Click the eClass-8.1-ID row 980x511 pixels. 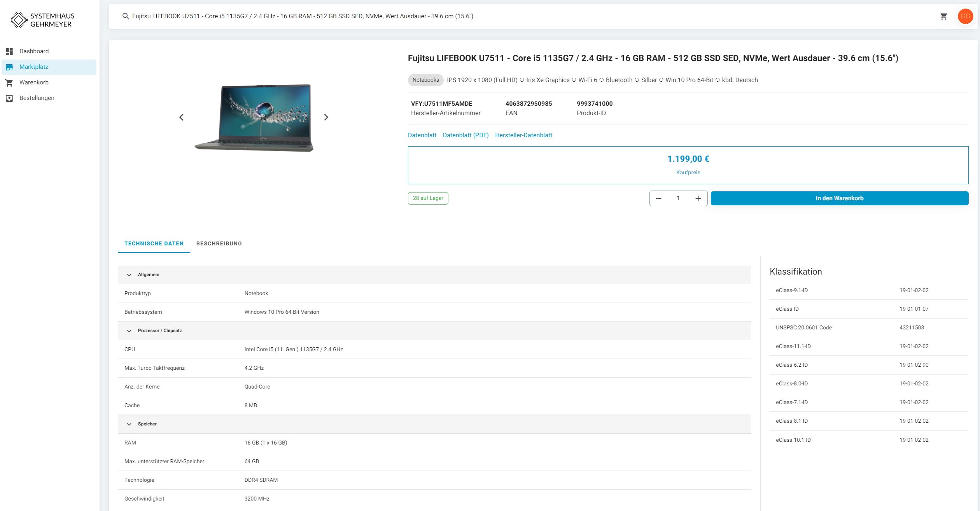tap(869, 421)
